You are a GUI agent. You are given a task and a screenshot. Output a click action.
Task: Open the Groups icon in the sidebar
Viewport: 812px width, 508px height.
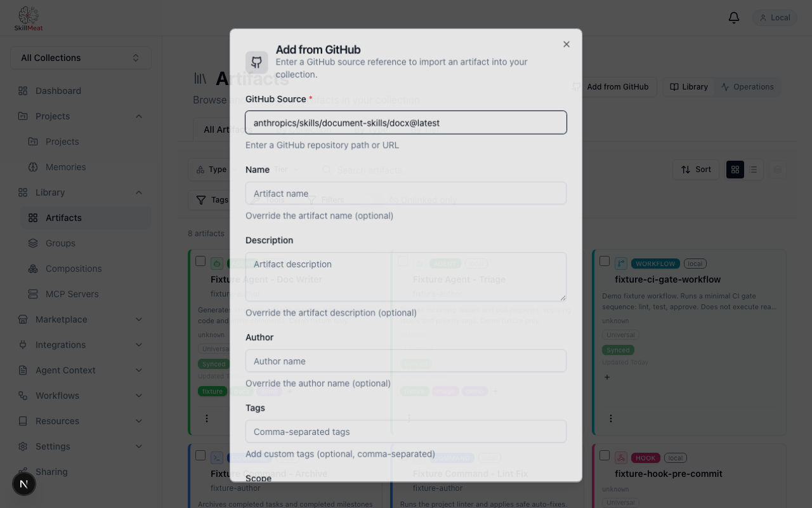click(x=33, y=243)
